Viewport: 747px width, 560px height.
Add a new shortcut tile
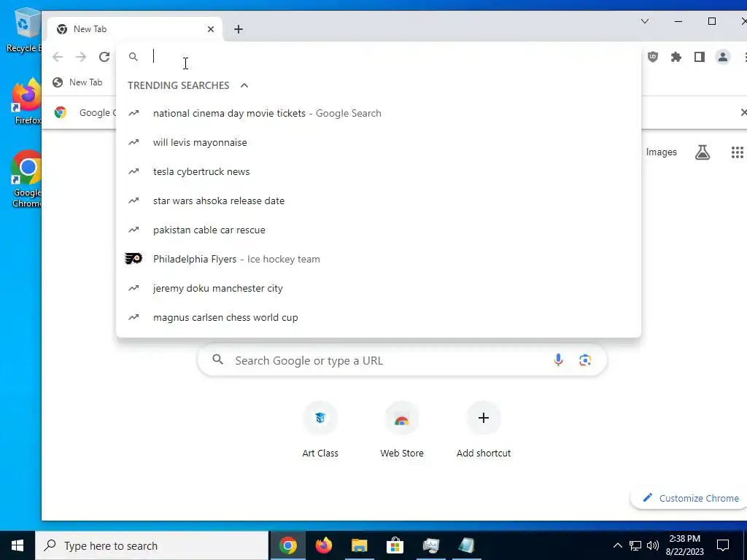click(x=484, y=430)
